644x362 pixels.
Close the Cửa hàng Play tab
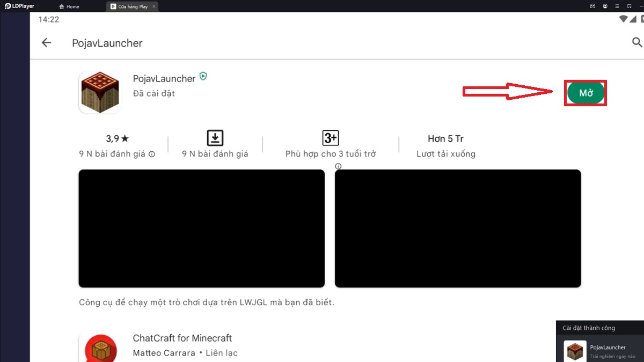coord(156,6)
